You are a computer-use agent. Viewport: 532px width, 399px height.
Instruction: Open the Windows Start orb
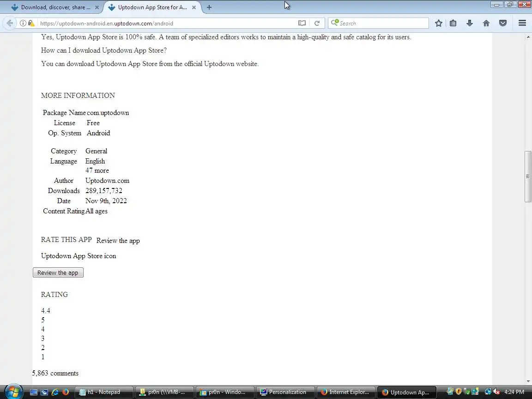(x=13, y=392)
